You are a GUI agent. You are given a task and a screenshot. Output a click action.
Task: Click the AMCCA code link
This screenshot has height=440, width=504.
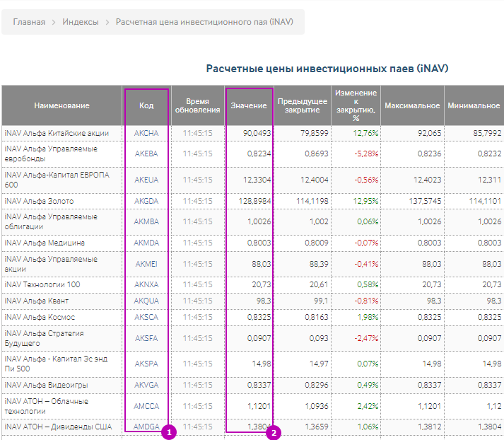(x=146, y=406)
